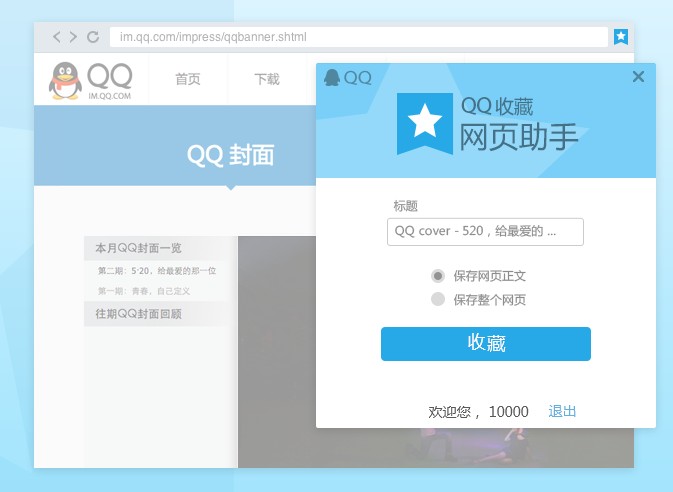
Task: Click the blue 收藏 button
Action: (x=485, y=344)
